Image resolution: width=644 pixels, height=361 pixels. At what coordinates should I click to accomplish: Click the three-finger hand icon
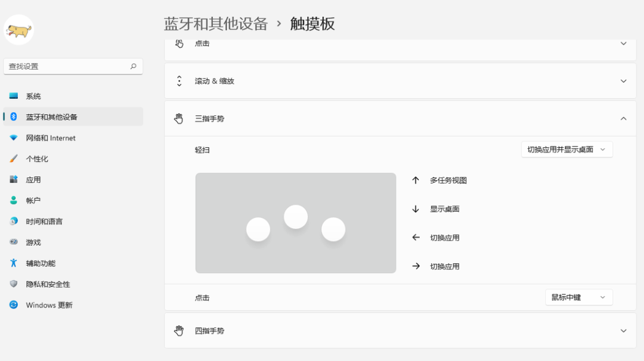coord(179,119)
